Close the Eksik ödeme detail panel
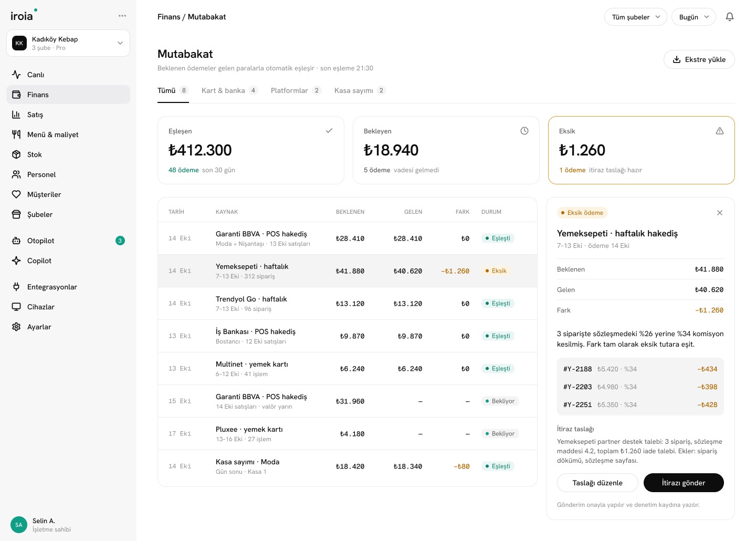Screen dimensions: 756x541 (720, 213)
